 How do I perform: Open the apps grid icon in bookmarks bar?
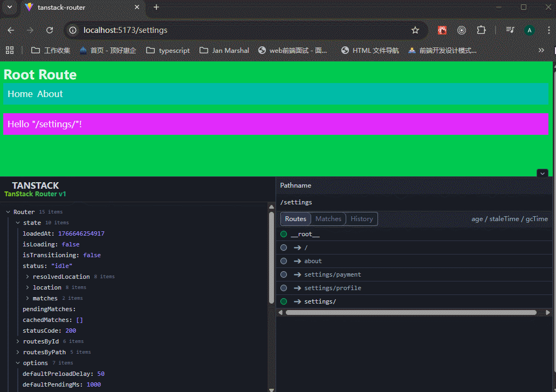coord(10,50)
